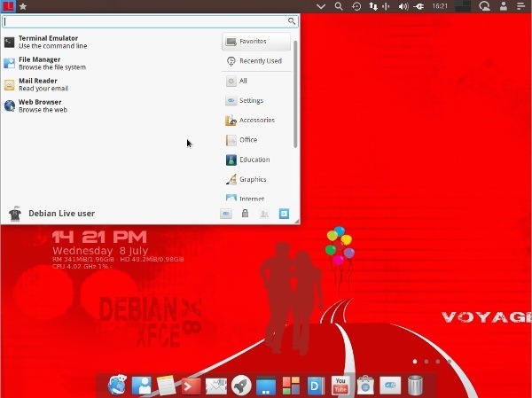
Task: Open the trash can in dock
Action: click(x=415, y=385)
